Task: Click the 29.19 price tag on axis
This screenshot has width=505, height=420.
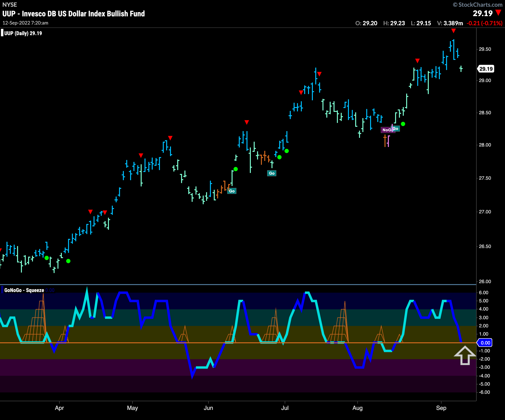Action: coord(486,69)
